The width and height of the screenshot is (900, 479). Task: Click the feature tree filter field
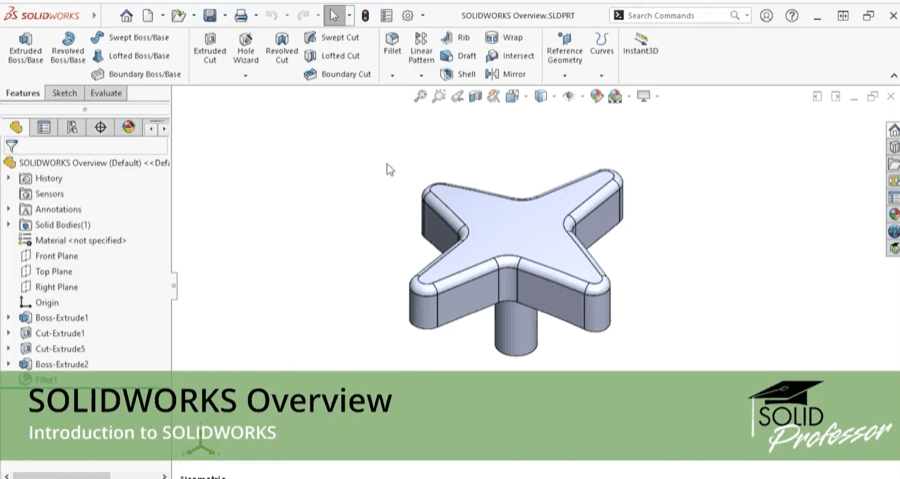click(x=86, y=146)
